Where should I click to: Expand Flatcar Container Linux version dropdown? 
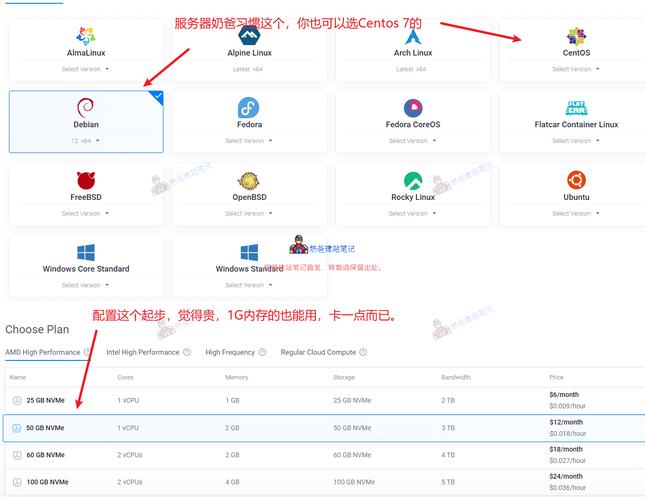(x=575, y=141)
